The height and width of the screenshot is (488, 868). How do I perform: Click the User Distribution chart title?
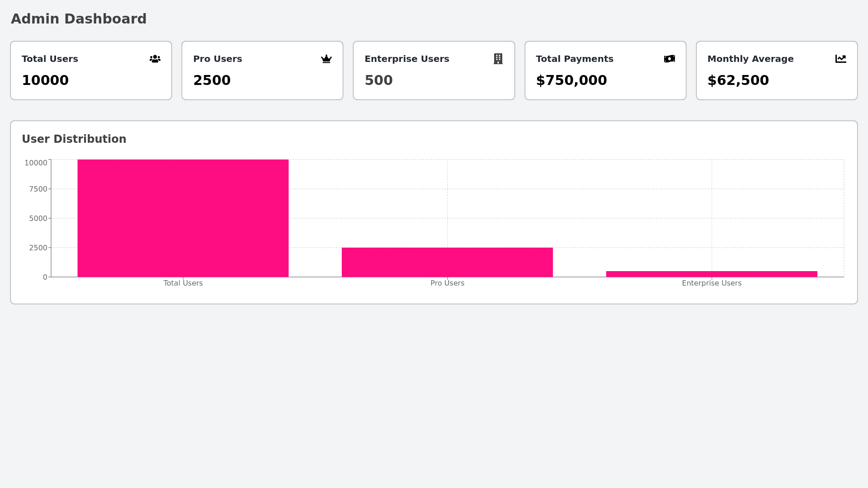(x=74, y=139)
